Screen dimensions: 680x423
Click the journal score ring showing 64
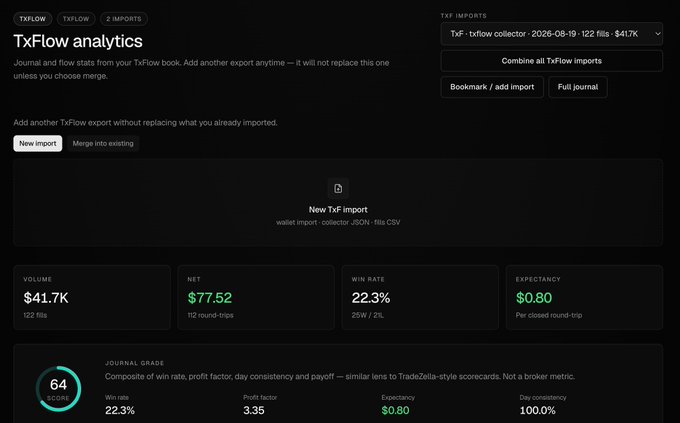click(x=58, y=389)
